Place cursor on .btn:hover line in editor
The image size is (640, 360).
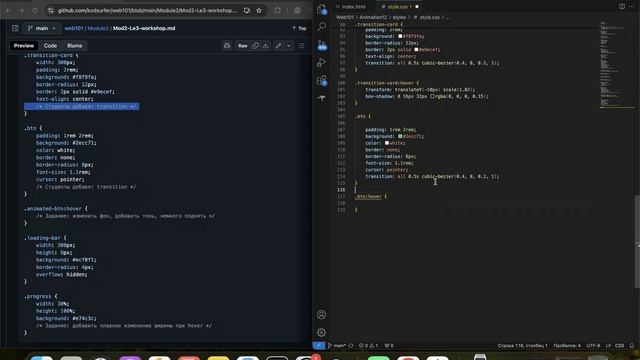[x=371, y=197]
